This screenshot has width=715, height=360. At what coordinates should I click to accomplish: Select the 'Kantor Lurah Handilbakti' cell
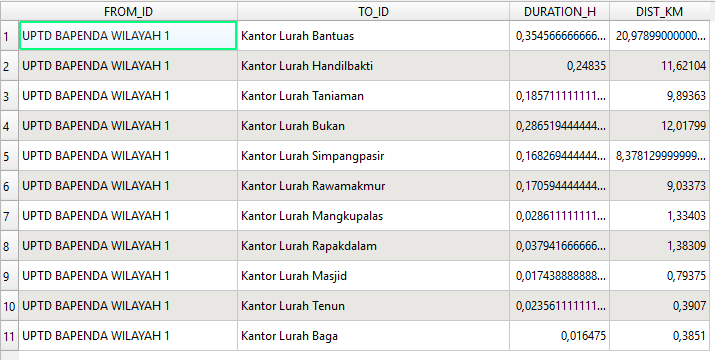[x=373, y=66]
